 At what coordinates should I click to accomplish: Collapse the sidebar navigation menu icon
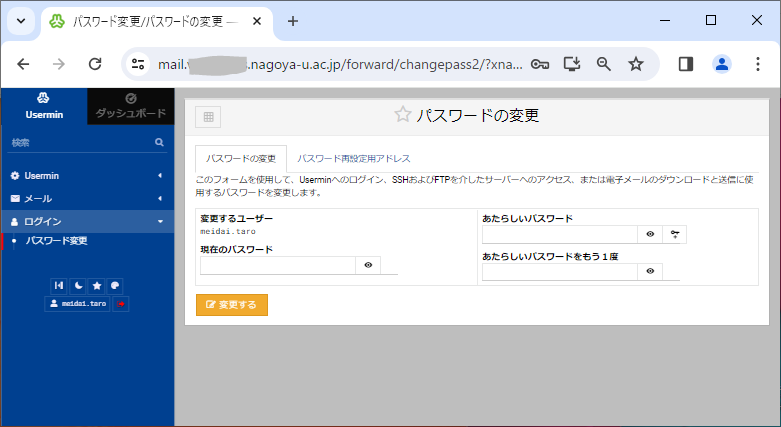pos(59,285)
